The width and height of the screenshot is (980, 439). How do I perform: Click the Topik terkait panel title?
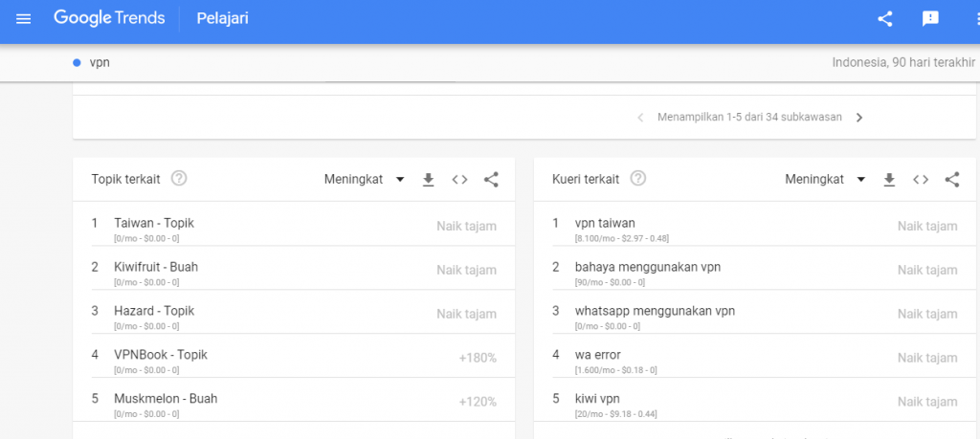[x=125, y=180]
